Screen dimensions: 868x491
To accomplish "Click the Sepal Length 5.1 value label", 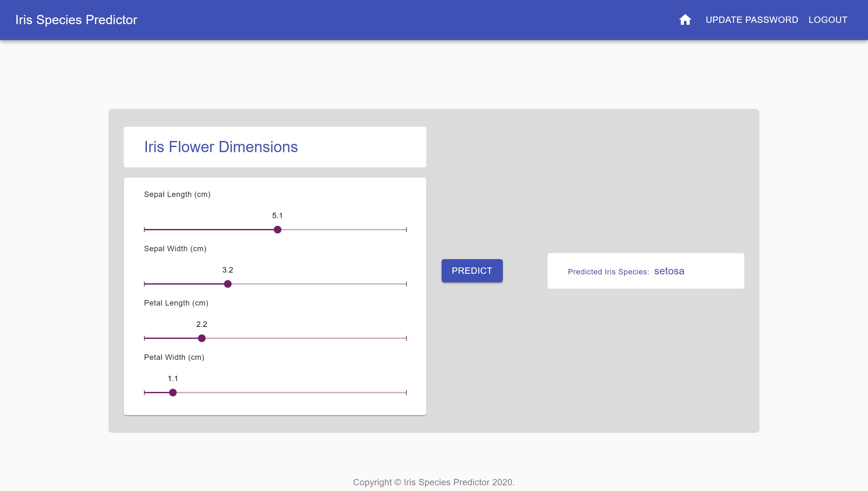I will click(277, 215).
